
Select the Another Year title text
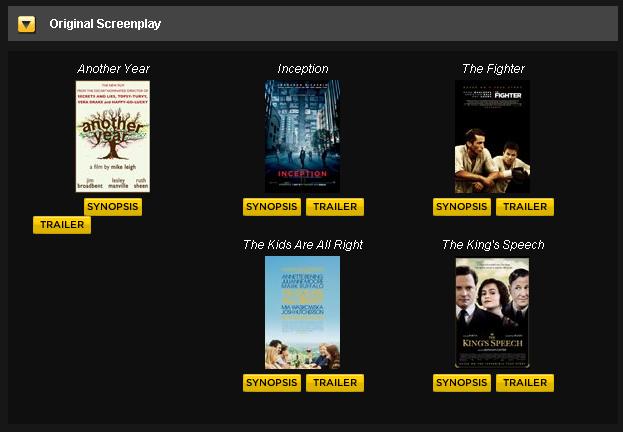coord(113,69)
